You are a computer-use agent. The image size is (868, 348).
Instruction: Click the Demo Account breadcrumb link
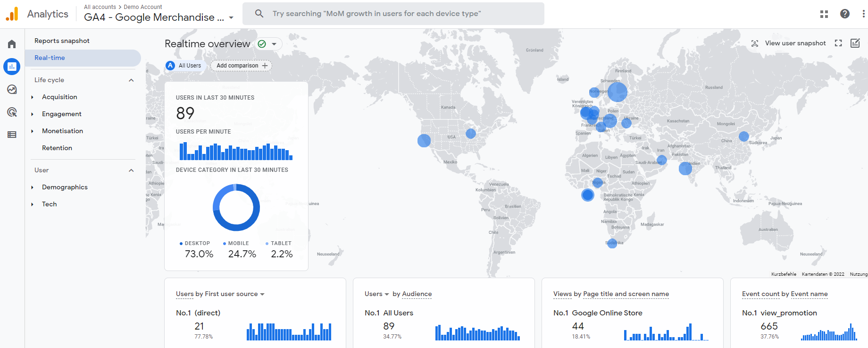click(142, 7)
